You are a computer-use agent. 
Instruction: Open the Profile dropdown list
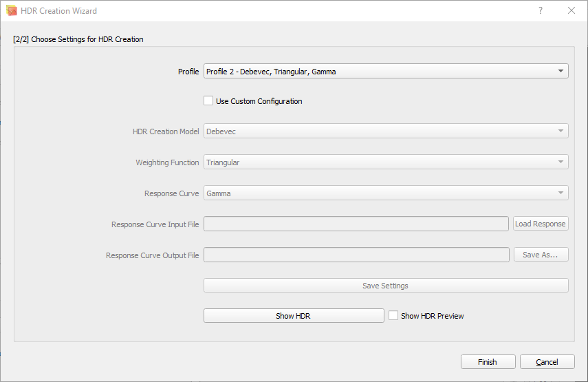click(385, 71)
